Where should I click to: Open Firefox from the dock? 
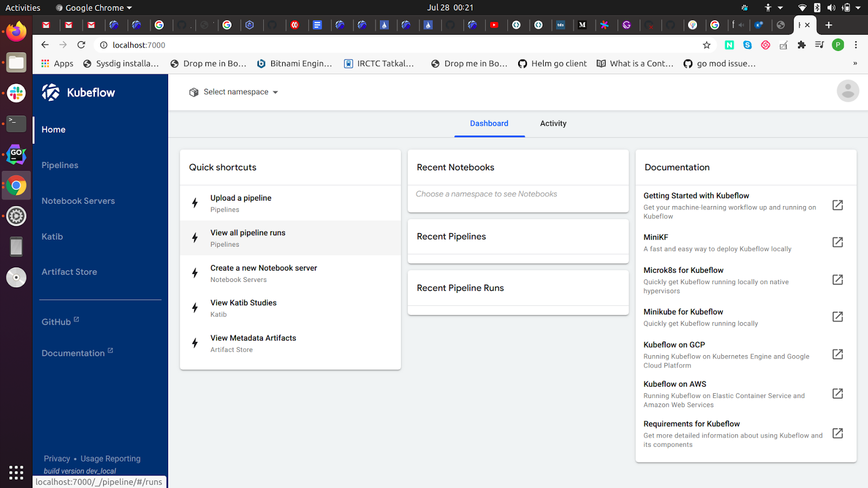coord(16,31)
